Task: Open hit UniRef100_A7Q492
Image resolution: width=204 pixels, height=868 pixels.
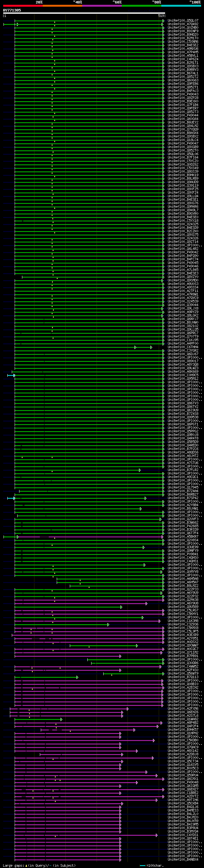Action: click(x=183, y=24)
